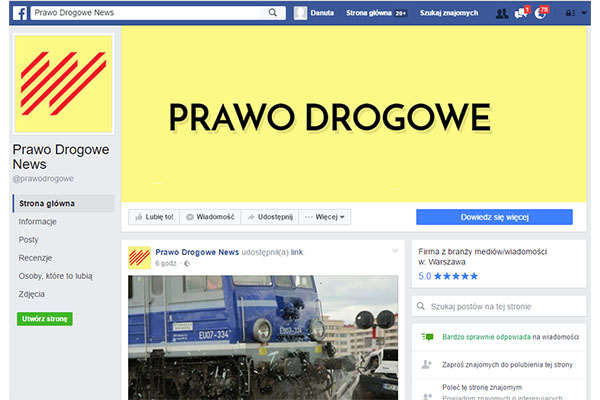Viewport: 600px width, 400px height.
Task: Open Recenzje tab in sidebar
Action: [x=35, y=258]
